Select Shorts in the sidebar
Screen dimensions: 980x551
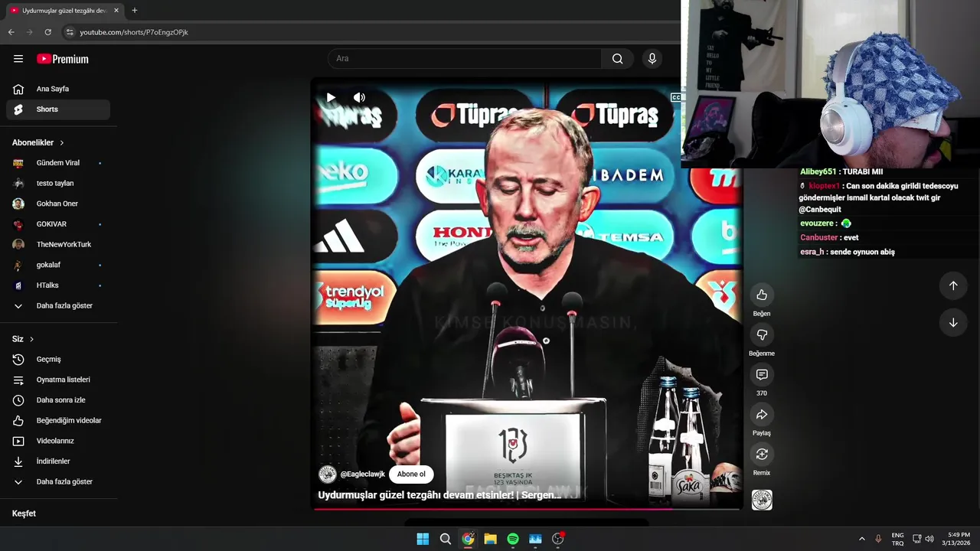tap(58, 109)
